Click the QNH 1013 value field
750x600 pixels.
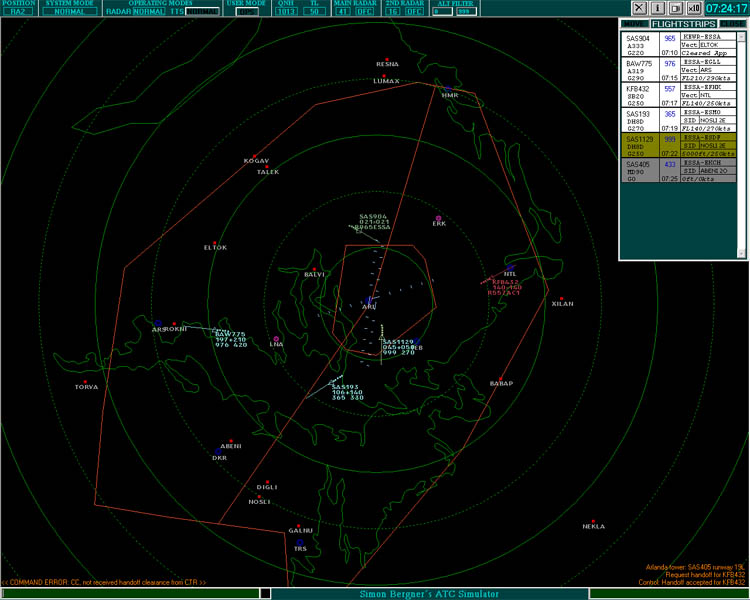[x=286, y=12]
